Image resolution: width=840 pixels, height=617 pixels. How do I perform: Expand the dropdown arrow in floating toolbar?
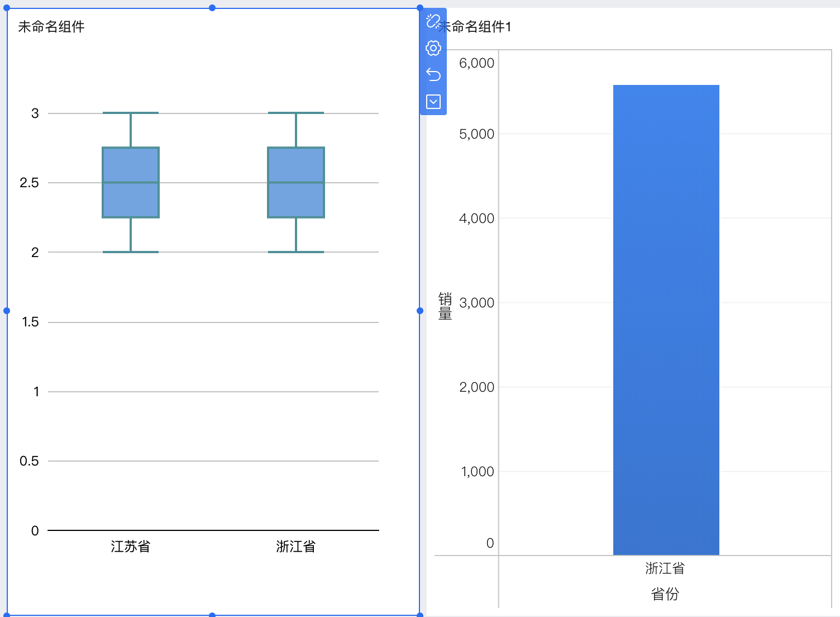point(433,101)
